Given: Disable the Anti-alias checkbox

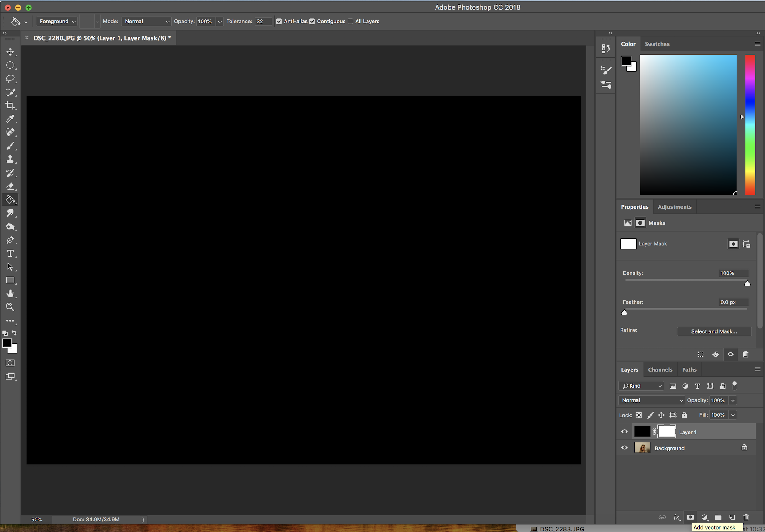Looking at the screenshot, I should pyautogui.click(x=279, y=21).
